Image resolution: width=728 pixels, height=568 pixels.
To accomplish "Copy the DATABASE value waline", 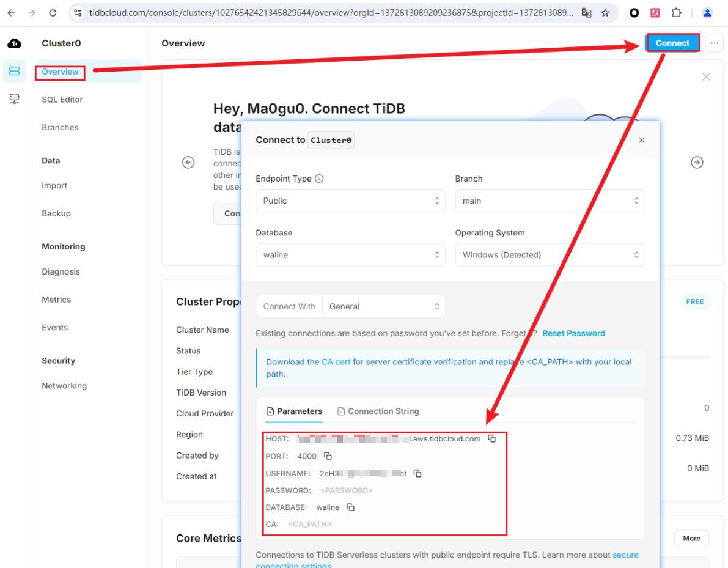I will pyautogui.click(x=350, y=507).
